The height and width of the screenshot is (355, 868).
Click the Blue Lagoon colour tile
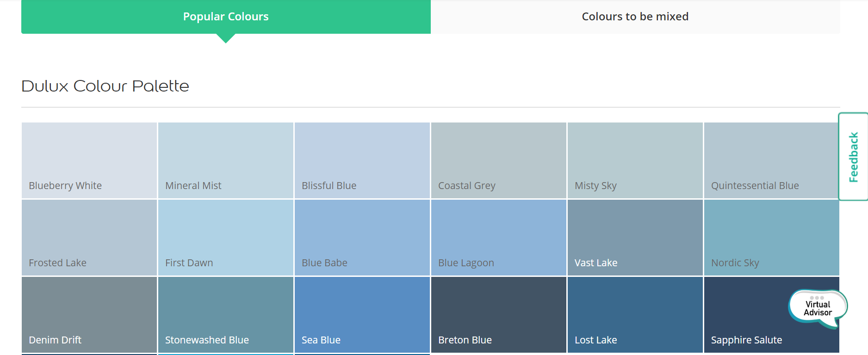point(499,238)
